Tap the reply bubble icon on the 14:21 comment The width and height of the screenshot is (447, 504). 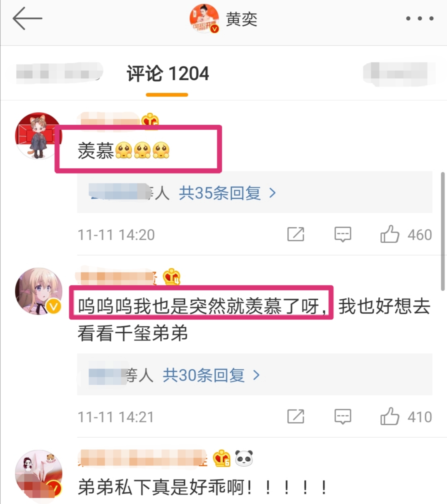[343, 417]
